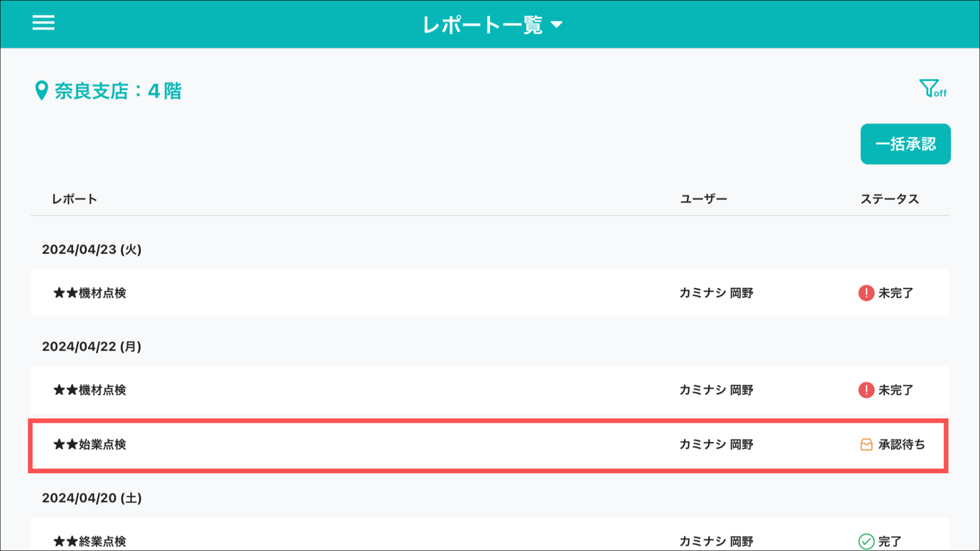This screenshot has width=980, height=551.
Task: Open the 04/22 ★★機材点検 report
Action: (x=90, y=390)
